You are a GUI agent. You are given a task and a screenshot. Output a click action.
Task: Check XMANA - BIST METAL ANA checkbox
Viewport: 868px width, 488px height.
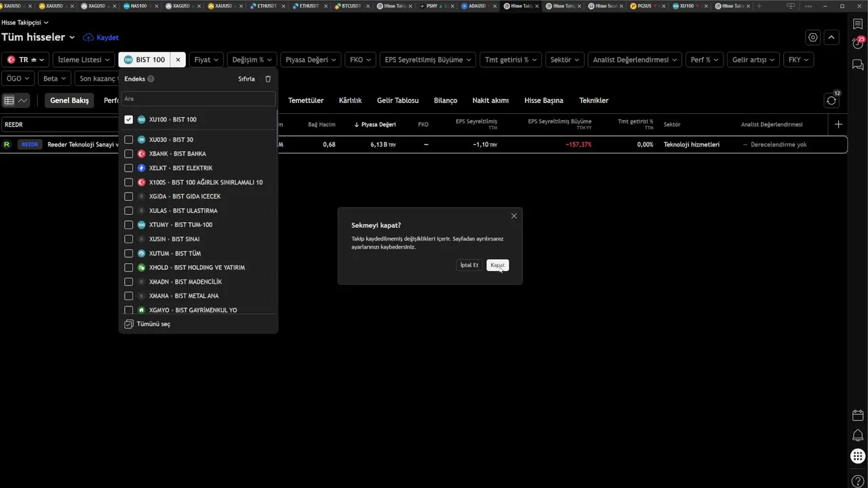tap(129, 296)
